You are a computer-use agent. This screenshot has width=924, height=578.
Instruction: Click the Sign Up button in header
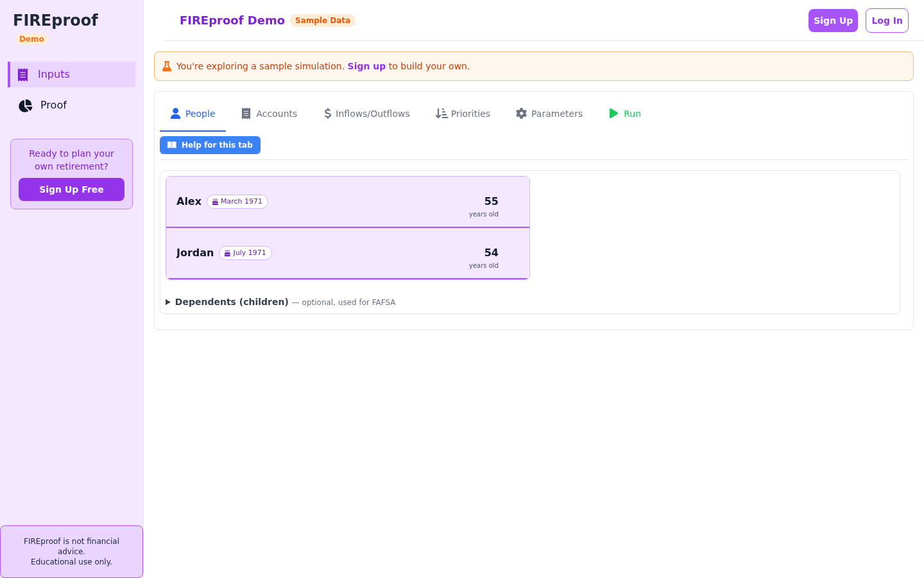(x=833, y=21)
